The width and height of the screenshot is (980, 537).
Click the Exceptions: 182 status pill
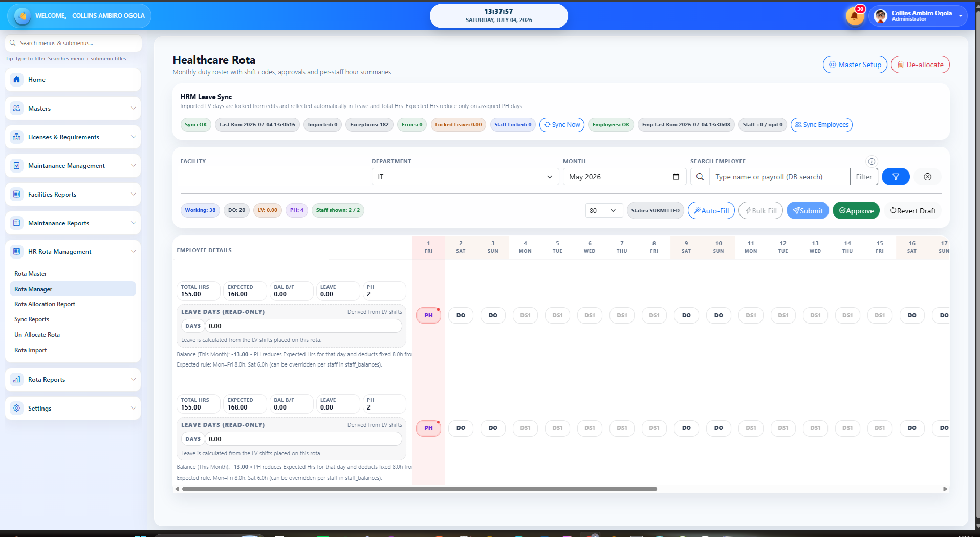[369, 124]
